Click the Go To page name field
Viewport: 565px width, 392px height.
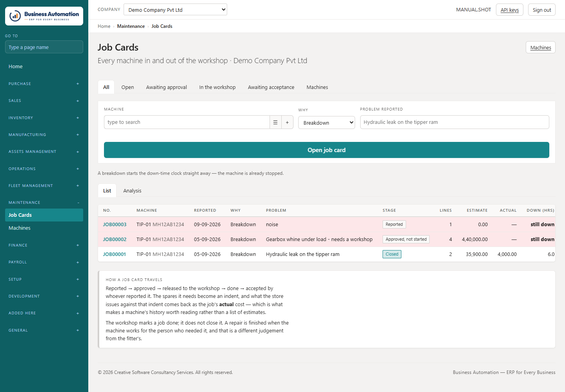[x=44, y=47]
